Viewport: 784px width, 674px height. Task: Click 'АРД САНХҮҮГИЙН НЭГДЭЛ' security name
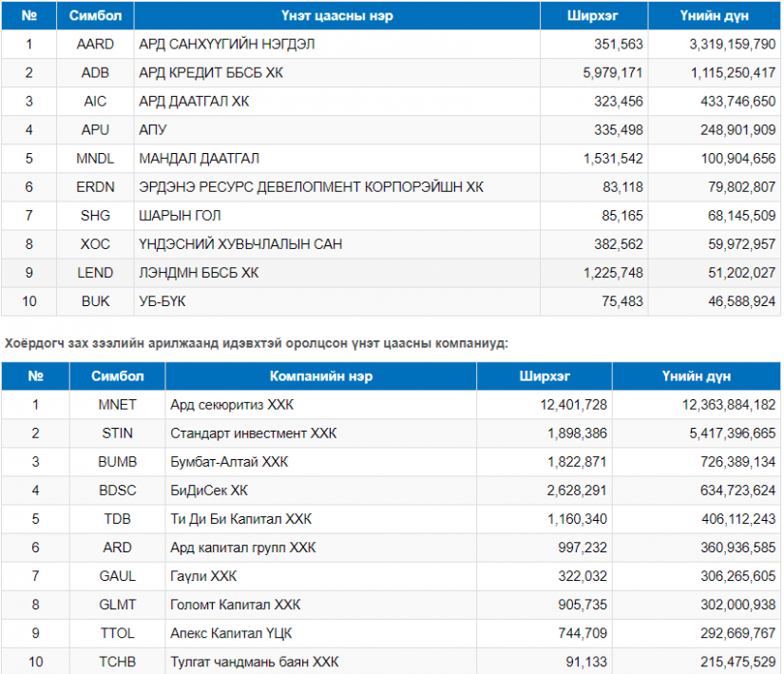[x=227, y=44]
